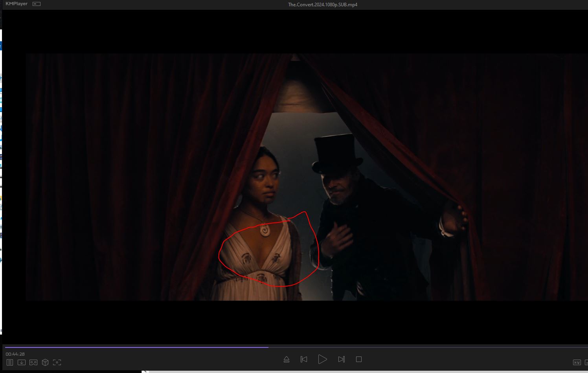Viewport: 588px width, 373px height.
Task: Click the screen capture frame icon
Action: [57, 362]
